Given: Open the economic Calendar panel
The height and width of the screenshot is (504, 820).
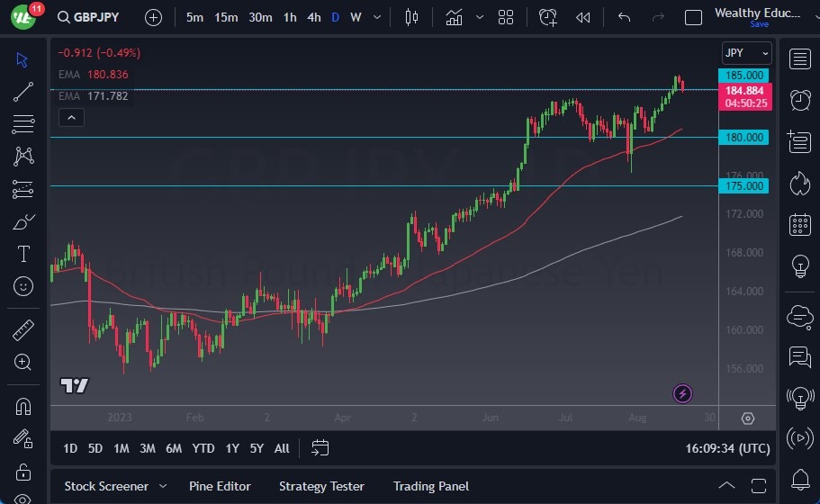Looking at the screenshot, I should tap(799, 225).
